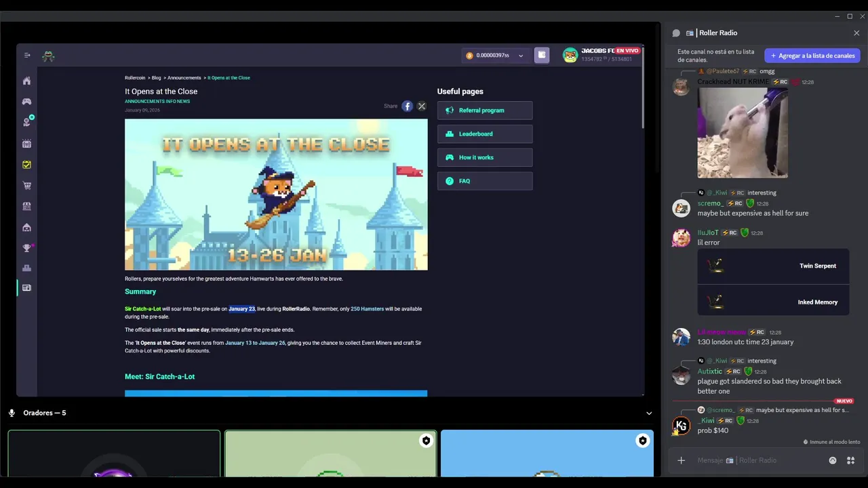The width and height of the screenshot is (868, 488).
Task: Open the emoji picker in message box
Action: point(833,460)
